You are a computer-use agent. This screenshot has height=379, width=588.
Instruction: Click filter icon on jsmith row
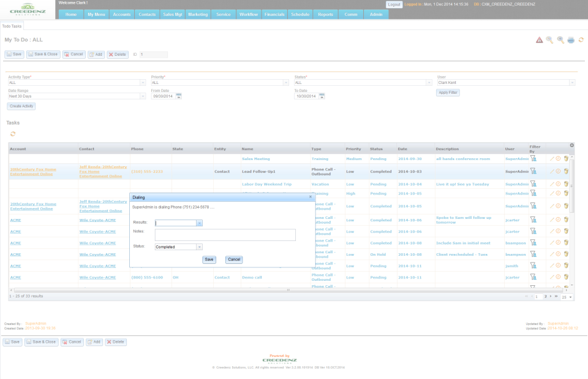pos(533,266)
